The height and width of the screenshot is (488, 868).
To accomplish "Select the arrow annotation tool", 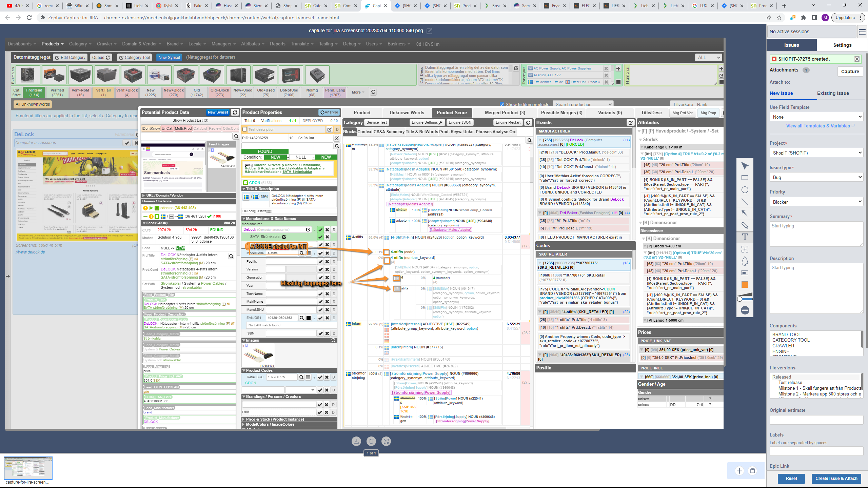I will (x=745, y=213).
